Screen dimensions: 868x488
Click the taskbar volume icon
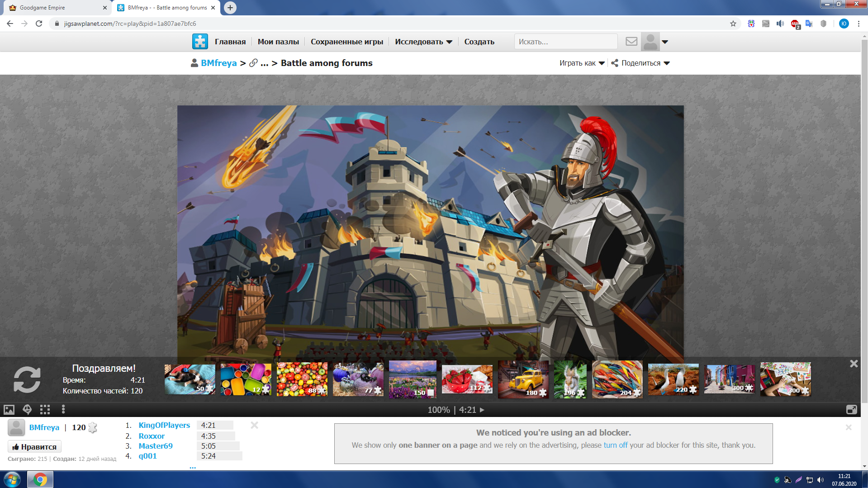click(x=821, y=480)
